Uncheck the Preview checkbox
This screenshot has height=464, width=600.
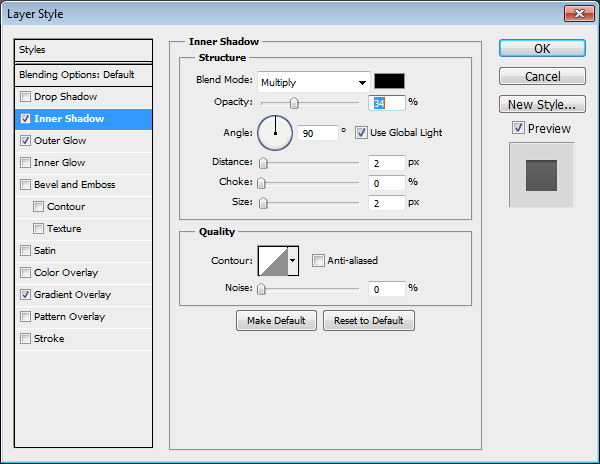[517, 128]
